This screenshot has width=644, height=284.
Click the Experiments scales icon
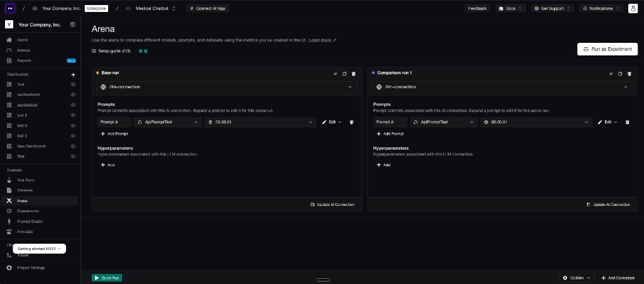point(9,211)
